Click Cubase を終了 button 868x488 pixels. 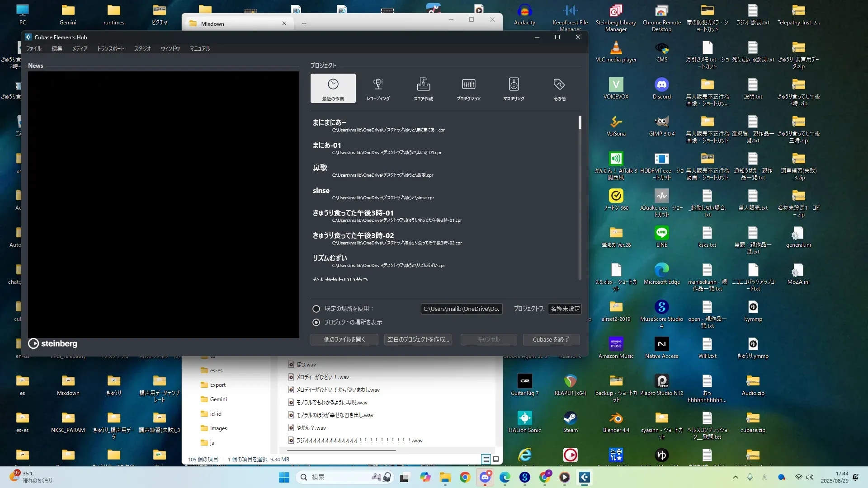click(551, 339)
